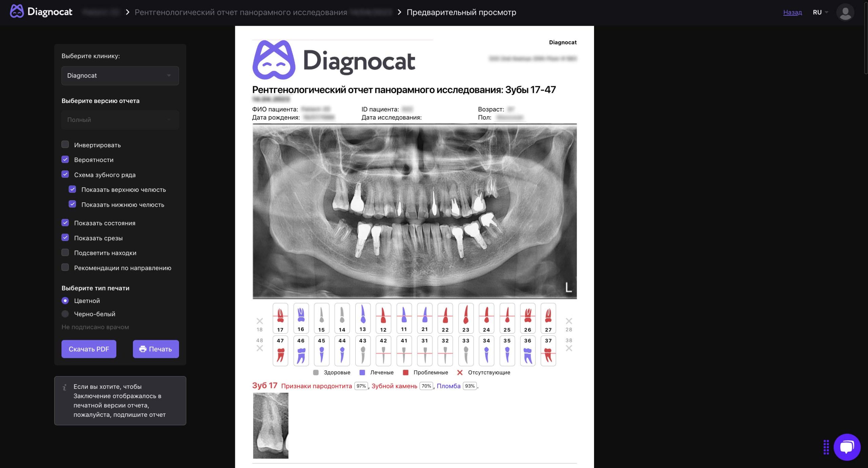
Task: Open tooth 17 X-ray slice thumbnail
Action: click(271, 425)
